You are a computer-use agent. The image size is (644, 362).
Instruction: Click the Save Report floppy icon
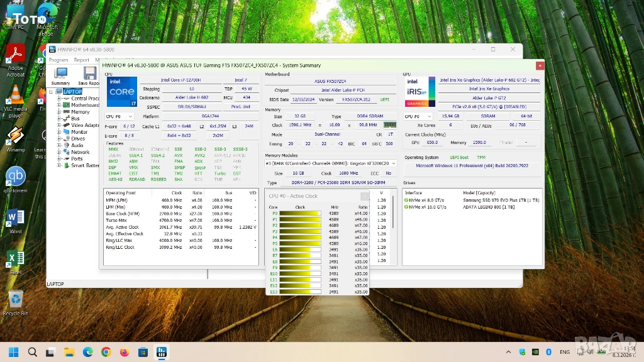(89, 74)
